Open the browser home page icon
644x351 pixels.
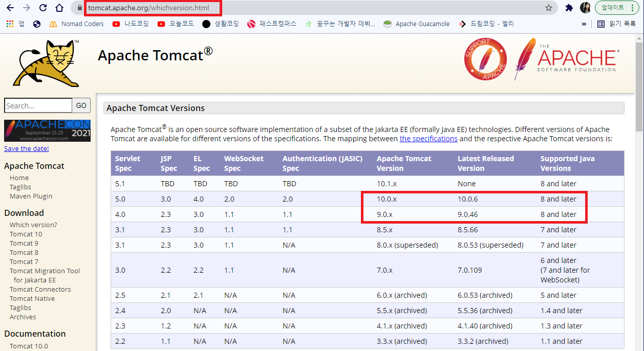click(59, 8)
